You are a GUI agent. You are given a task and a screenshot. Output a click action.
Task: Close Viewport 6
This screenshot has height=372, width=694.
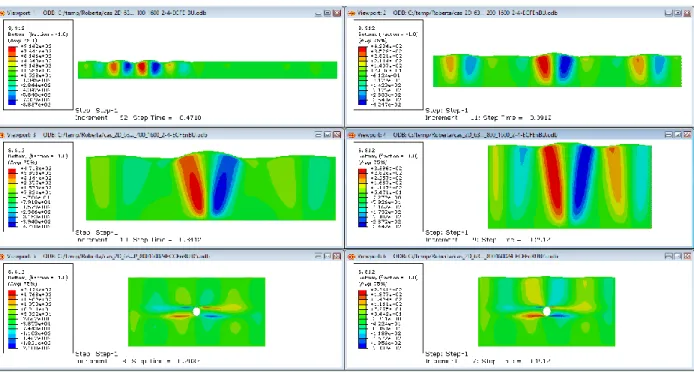coord(687,256)
